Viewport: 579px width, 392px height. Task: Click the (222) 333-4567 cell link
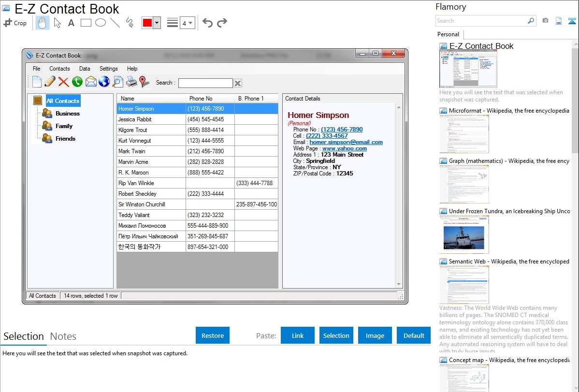[327, 136]
